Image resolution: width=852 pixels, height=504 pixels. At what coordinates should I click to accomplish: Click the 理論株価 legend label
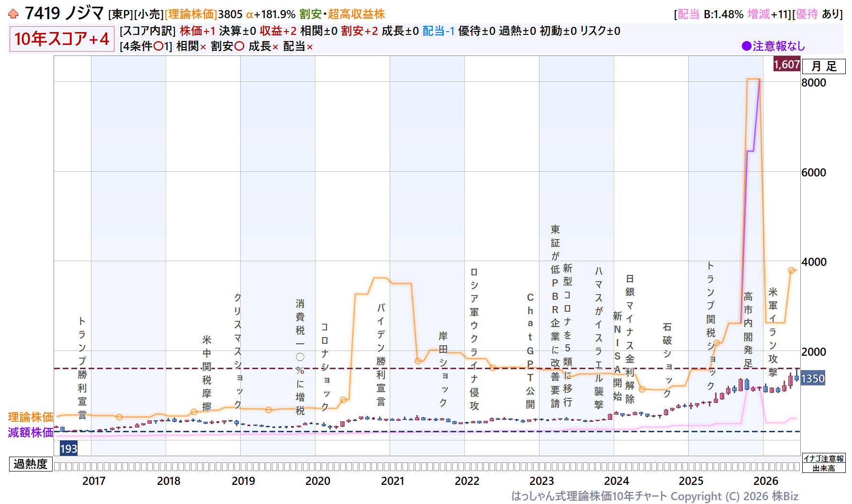(31, 417)
